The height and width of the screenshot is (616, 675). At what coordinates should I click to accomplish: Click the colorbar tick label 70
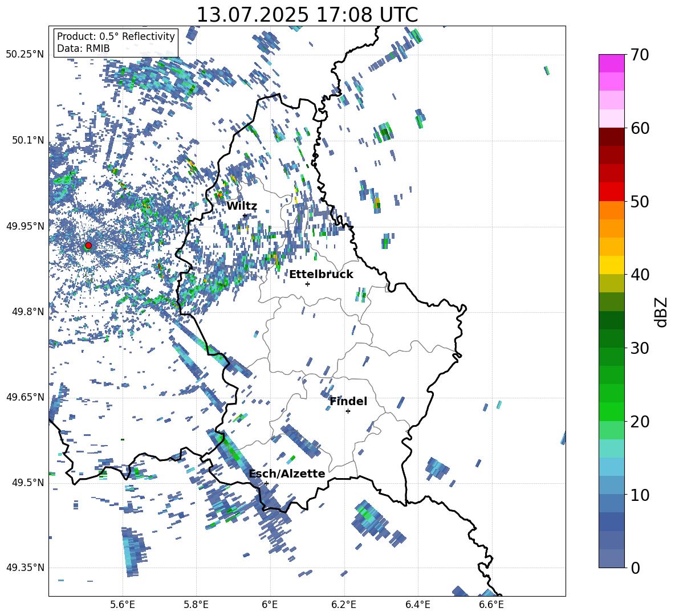point(639,55)
